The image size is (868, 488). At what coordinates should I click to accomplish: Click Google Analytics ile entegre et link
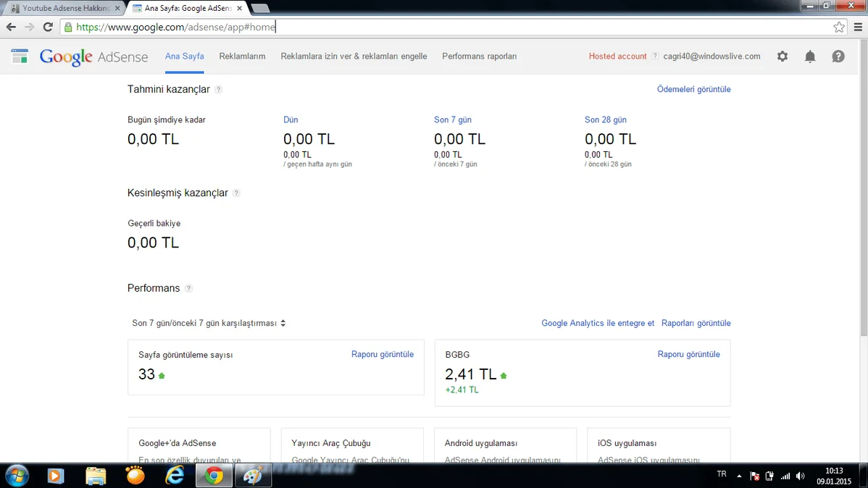tap(598, 323)
